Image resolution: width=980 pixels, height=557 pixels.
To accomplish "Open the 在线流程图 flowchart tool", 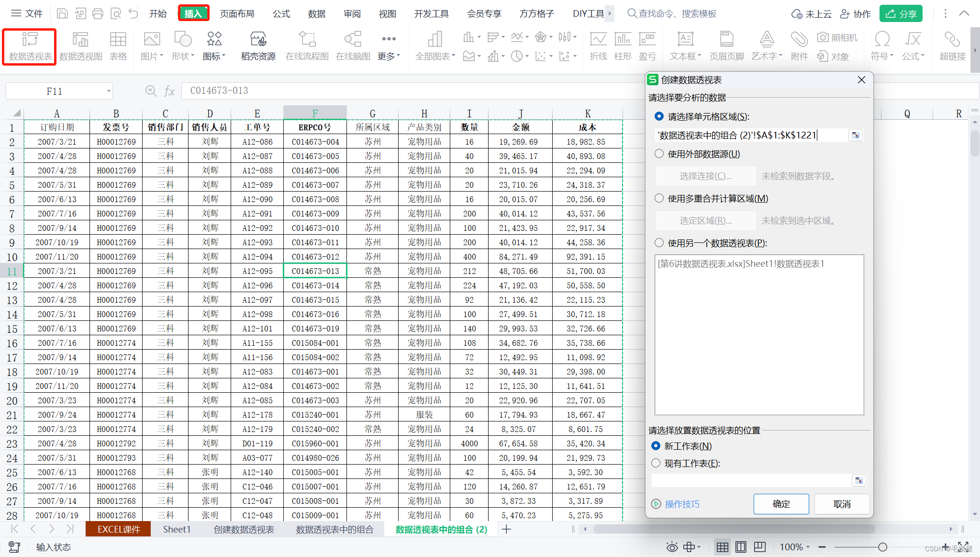I will [x=307, y=46].
